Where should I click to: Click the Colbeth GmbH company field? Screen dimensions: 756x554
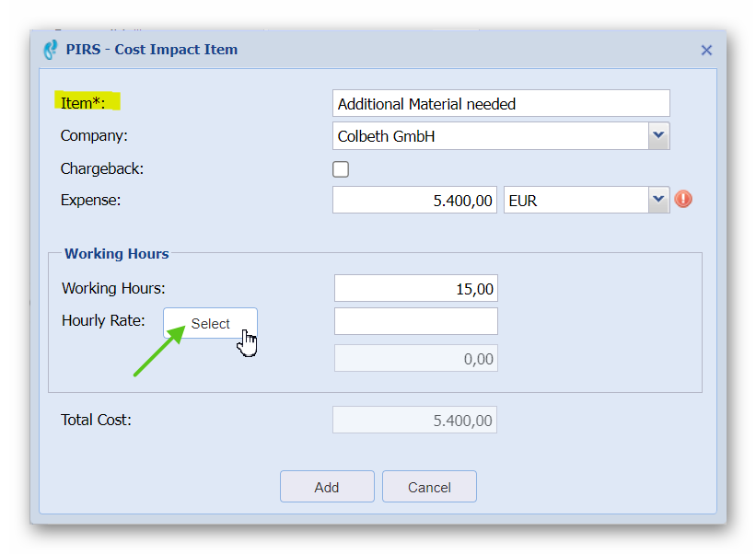point(490,136)
